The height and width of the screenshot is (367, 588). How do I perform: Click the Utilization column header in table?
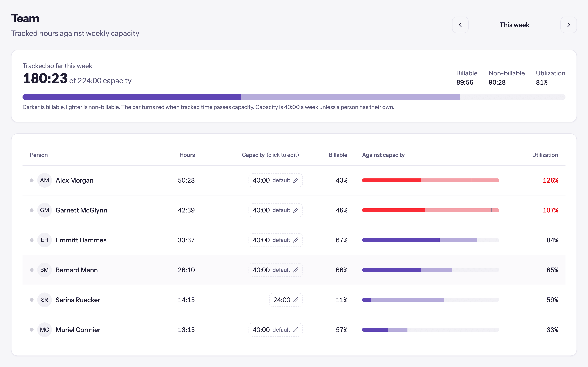[x=545, y=155]
